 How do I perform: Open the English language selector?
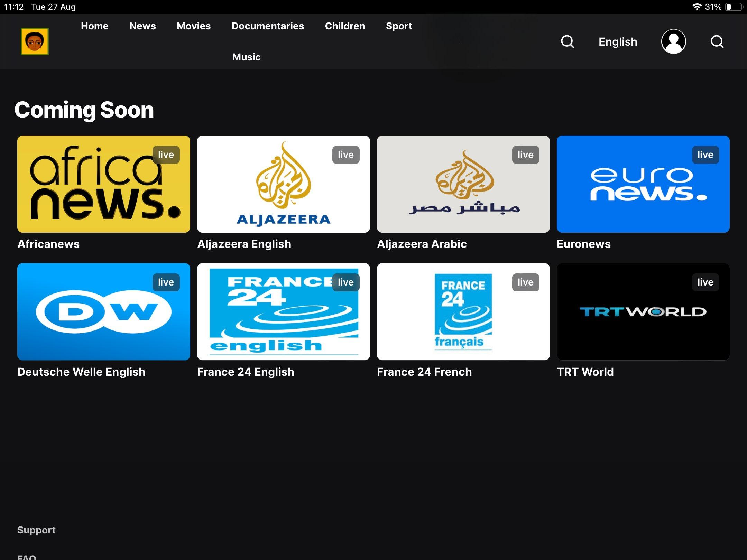click(x=618, y=42)
